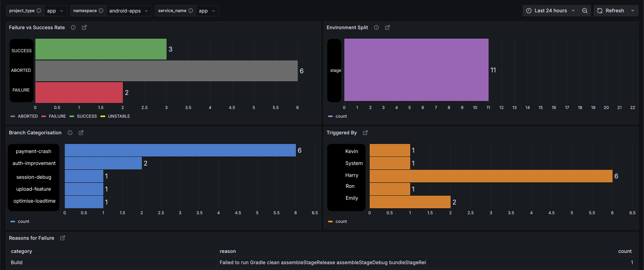The height and width of the screenshot is (270, 644).
Task: Open Reasons for Failure external link icon
Action: tap(63, 238)
